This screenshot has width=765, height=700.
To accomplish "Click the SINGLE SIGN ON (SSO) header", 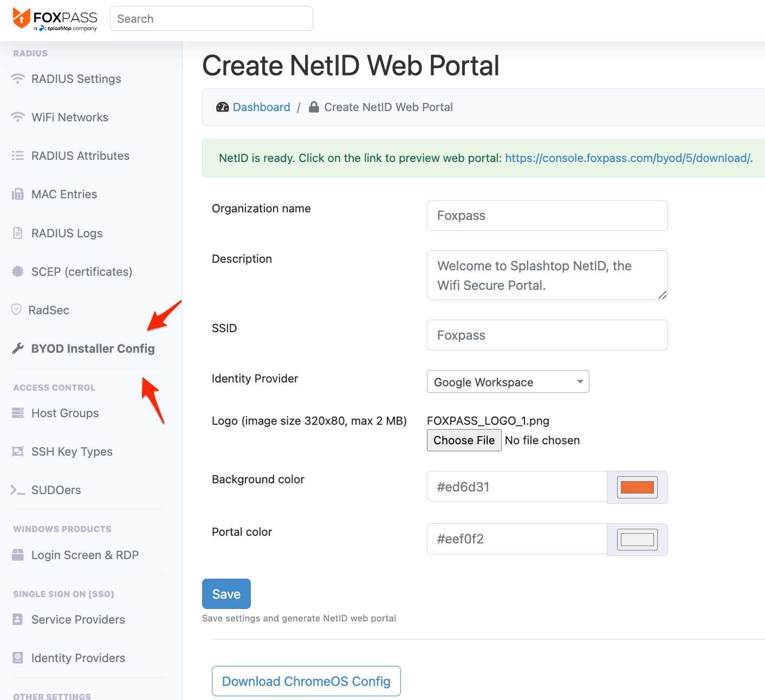I will click(63, 594).
